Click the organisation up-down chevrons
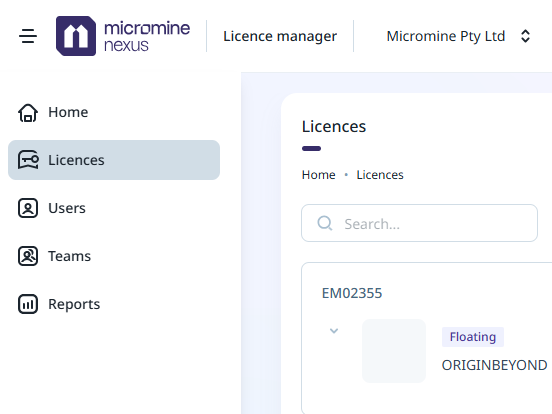The height and width of the screenshot is (414, 552). pos(525,36)
